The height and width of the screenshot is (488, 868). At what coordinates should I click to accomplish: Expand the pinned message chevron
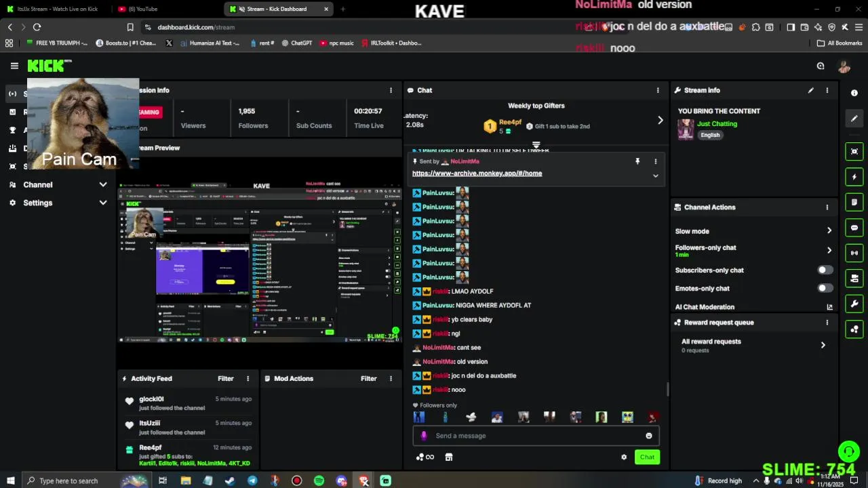(x=655, y=176)
